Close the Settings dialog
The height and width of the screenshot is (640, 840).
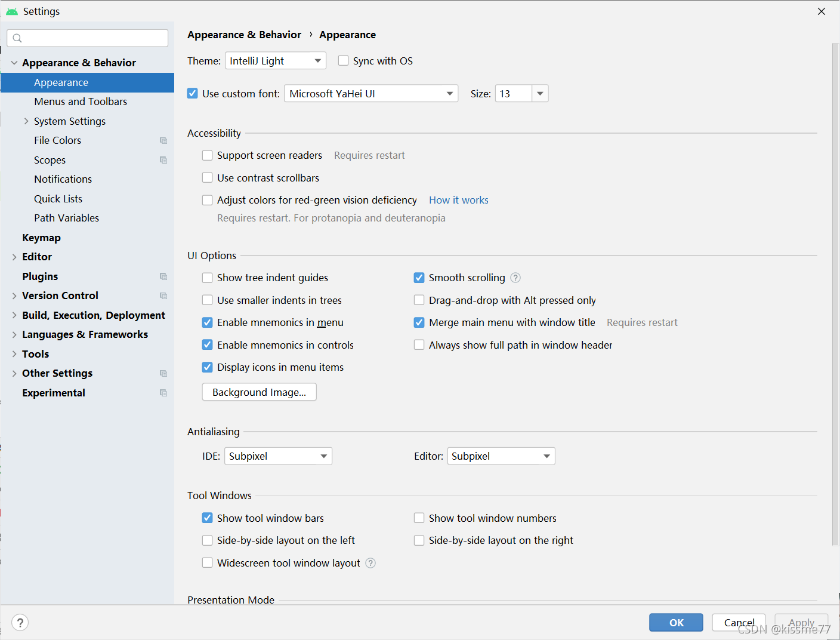point(822,11)
